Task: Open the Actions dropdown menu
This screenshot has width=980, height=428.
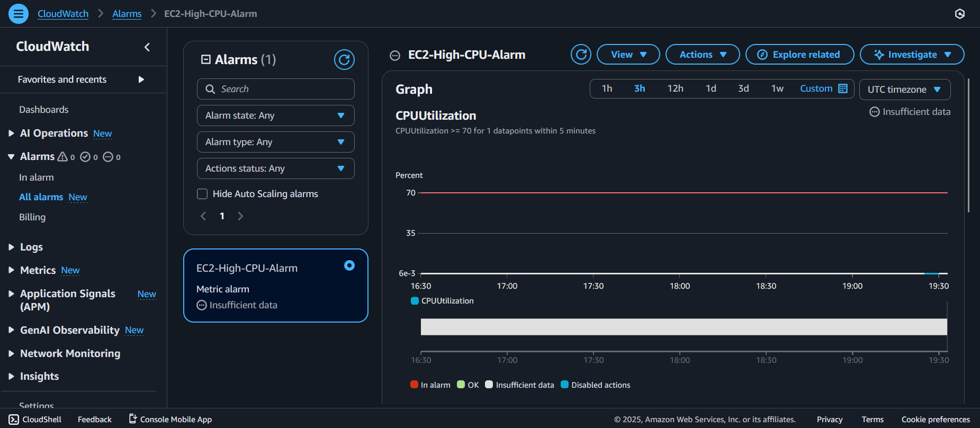Action: [703, 55]
